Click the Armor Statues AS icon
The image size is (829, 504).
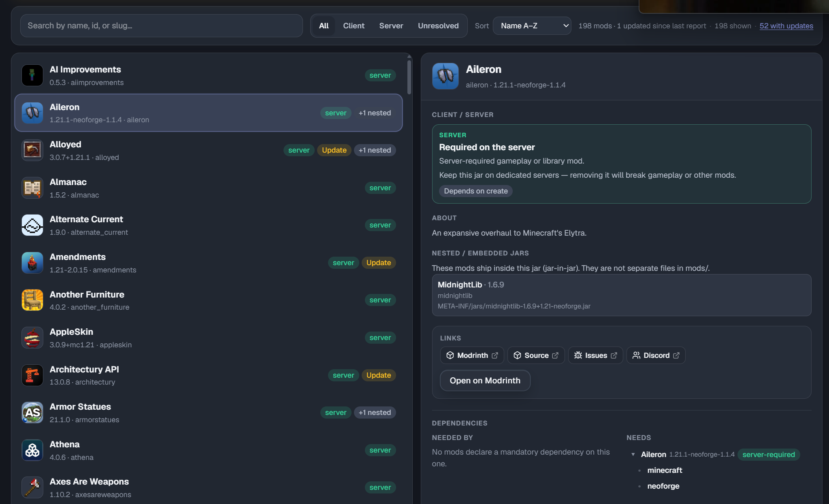click(32, 413)
